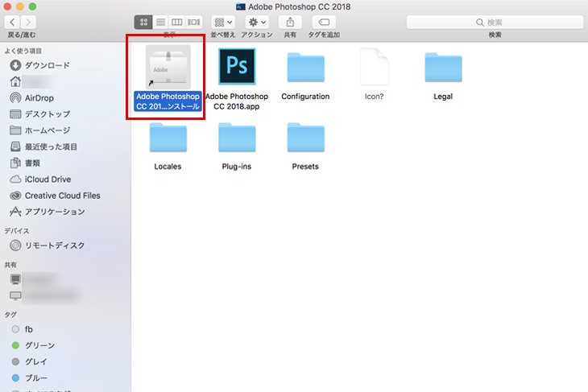Click the Legal folder label
Image resolution: width=588 pixels, height=392 pixels.
tap(443, 97)
